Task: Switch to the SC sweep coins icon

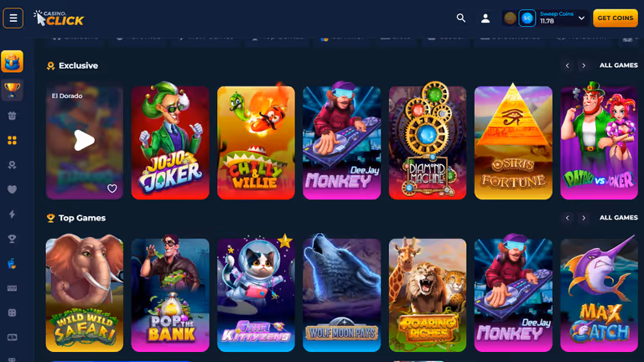Action: pos(527,18)
